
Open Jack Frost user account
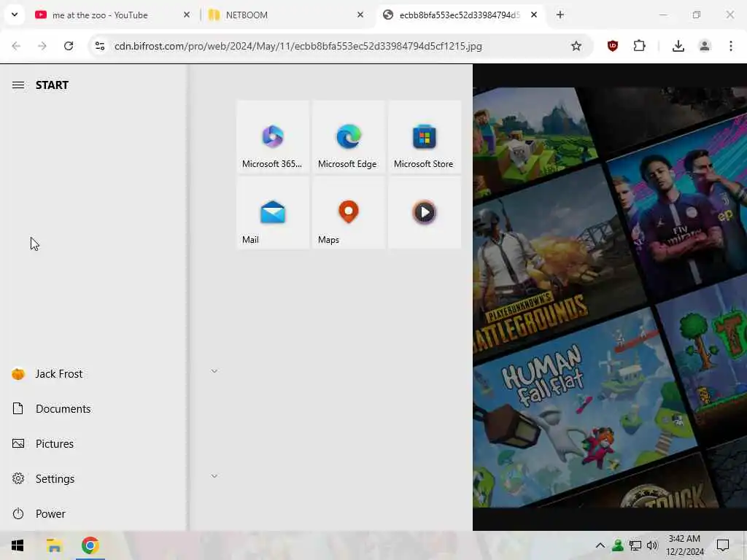pyautogui.click(x=93, y=374)
